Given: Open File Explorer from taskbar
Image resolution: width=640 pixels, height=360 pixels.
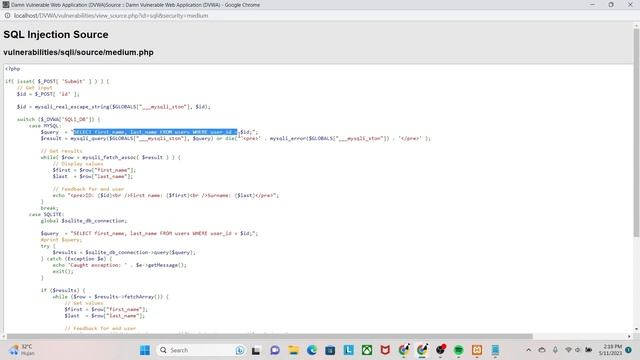Looking at the screenshot, I should 293,350.
